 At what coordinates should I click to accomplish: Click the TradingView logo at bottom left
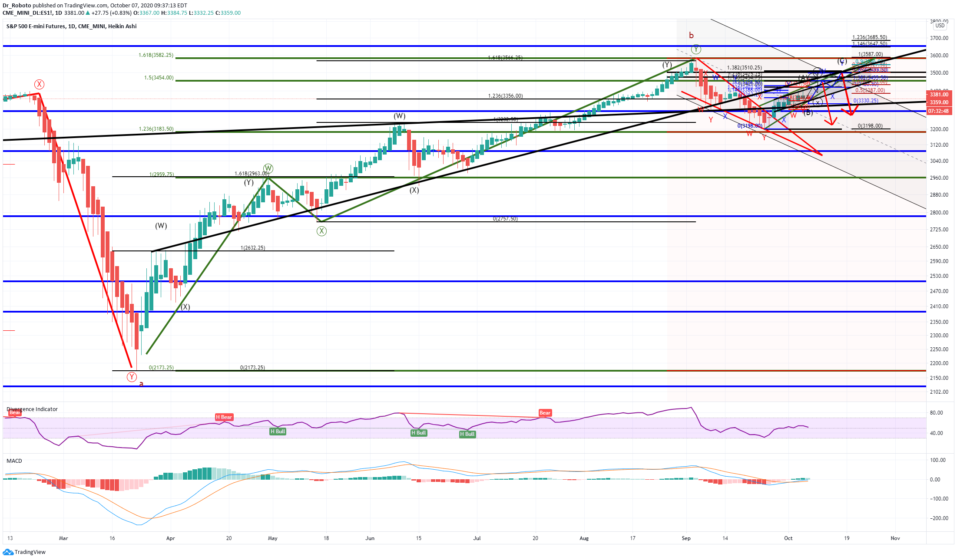click(24, 552)
